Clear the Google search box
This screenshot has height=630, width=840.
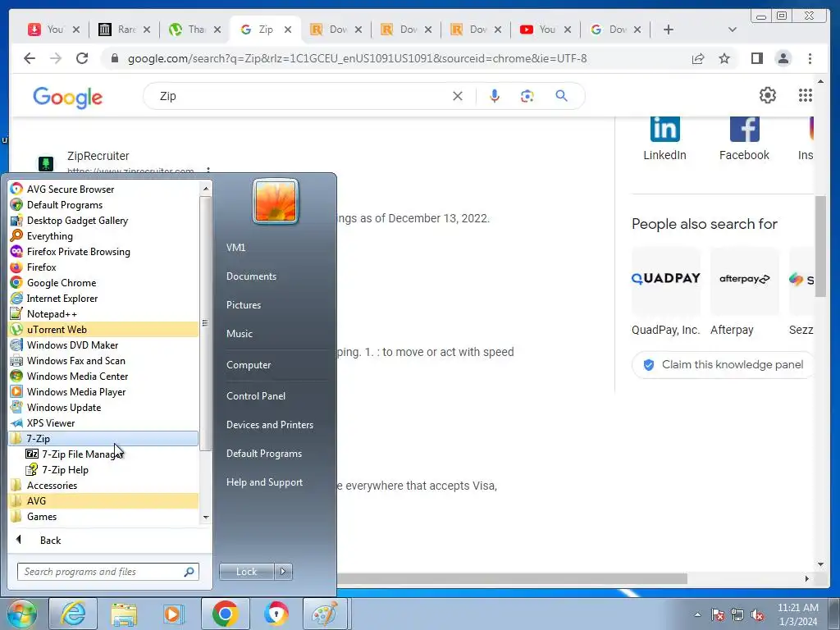coord(458,96)
